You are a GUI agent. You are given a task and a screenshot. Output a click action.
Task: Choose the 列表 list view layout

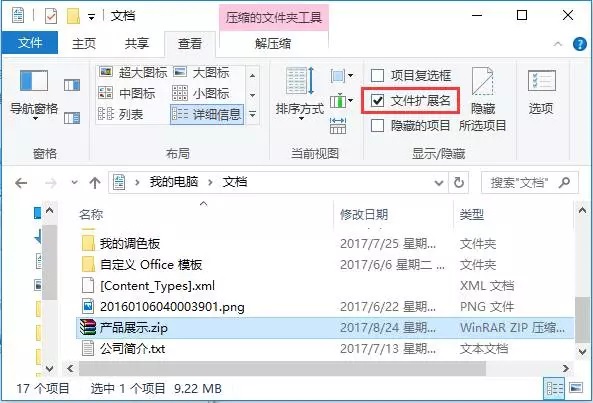(x=121, y=114)
